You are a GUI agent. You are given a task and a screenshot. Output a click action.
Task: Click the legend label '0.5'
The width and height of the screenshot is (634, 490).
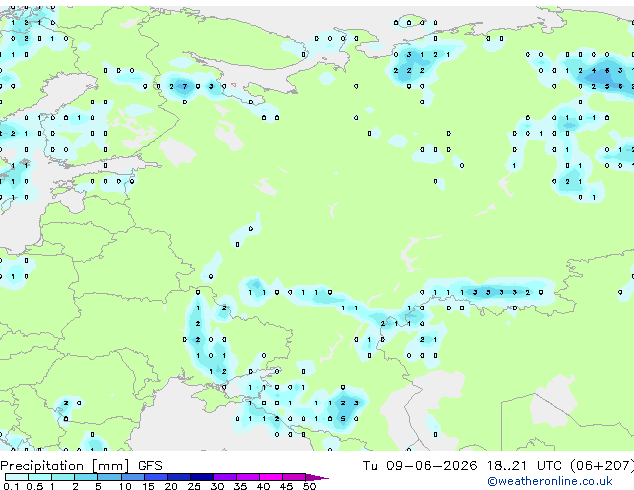coord(34,486)
